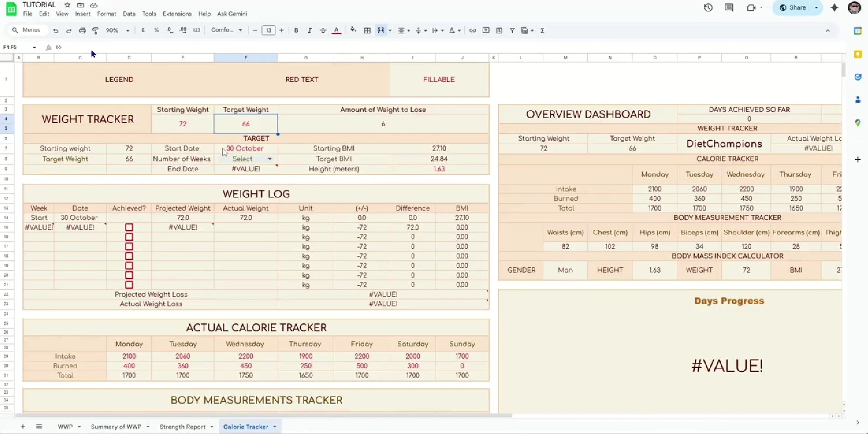Open Google Keep in the side panel

coord(858,54)
